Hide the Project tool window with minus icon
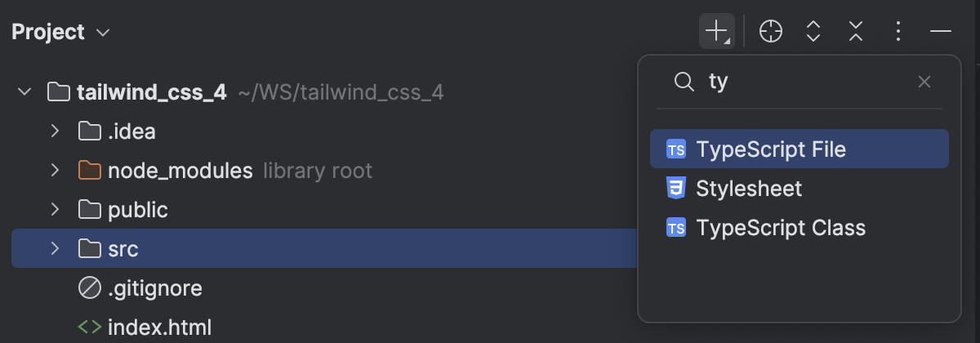 [x=941, y=32]
